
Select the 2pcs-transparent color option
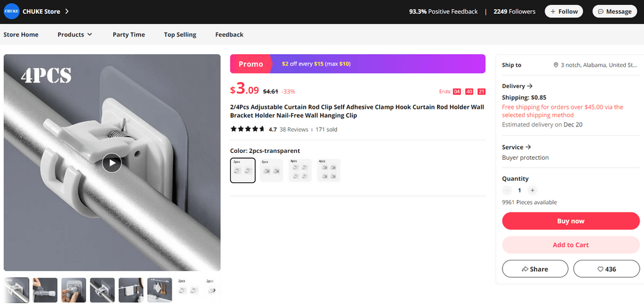[x=243, y=170]
